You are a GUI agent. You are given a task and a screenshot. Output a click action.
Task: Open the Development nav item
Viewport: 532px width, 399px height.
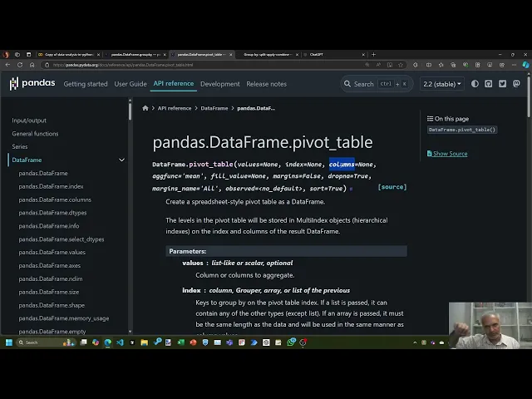tap(219, 84)
